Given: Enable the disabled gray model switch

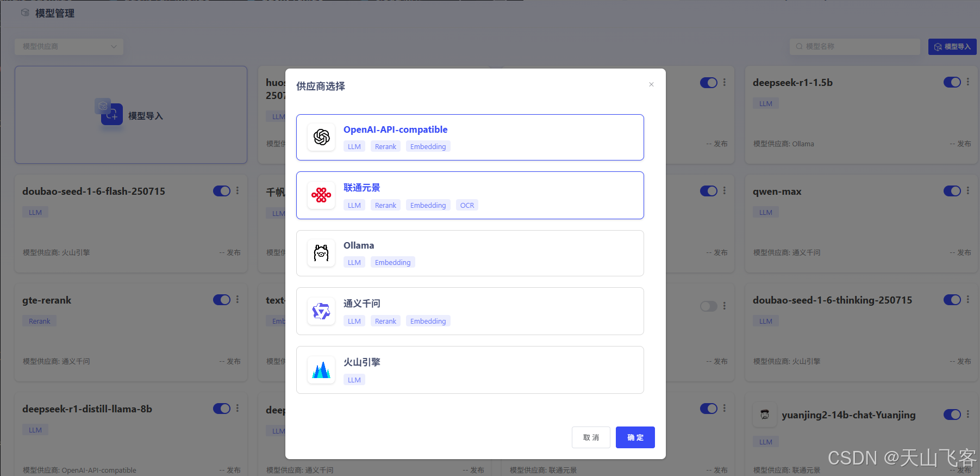Looking at the screenshot, I should point(709,306).
